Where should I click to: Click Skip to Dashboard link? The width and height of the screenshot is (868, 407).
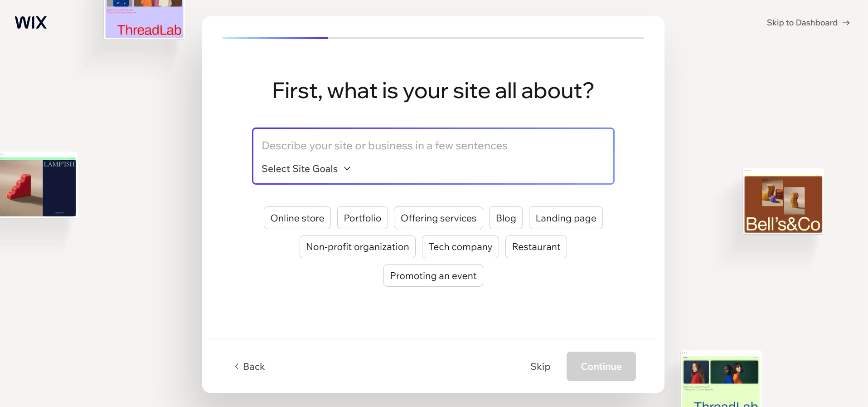point(801,22)
